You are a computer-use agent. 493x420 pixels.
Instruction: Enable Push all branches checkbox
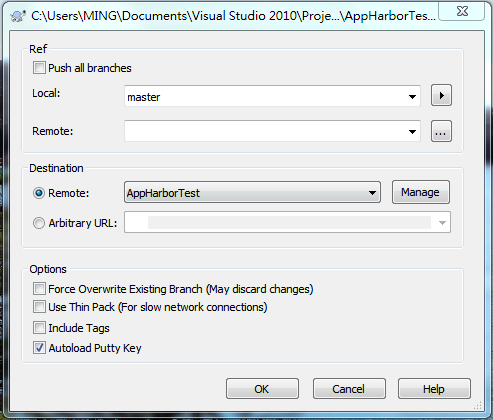(x=39, y=68)
